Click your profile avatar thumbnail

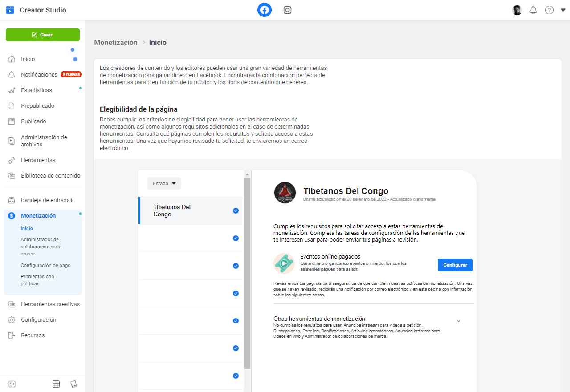[517, 10]
